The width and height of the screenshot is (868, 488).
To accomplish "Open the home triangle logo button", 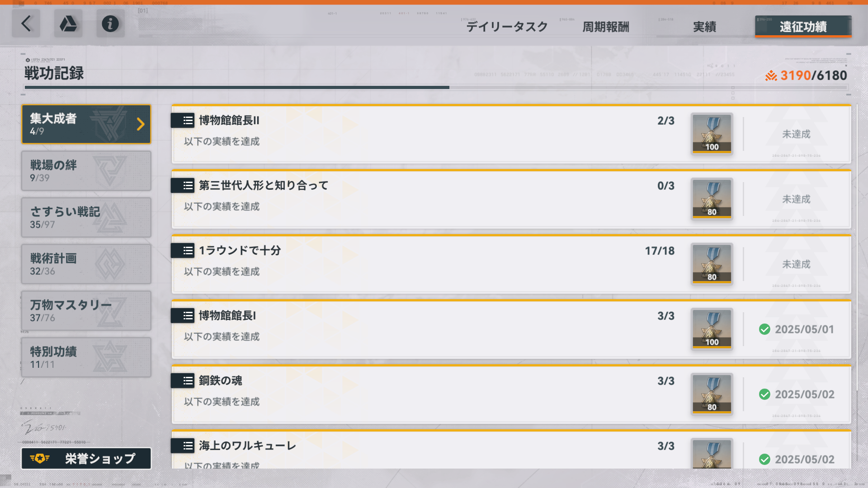I will [68, 23].
